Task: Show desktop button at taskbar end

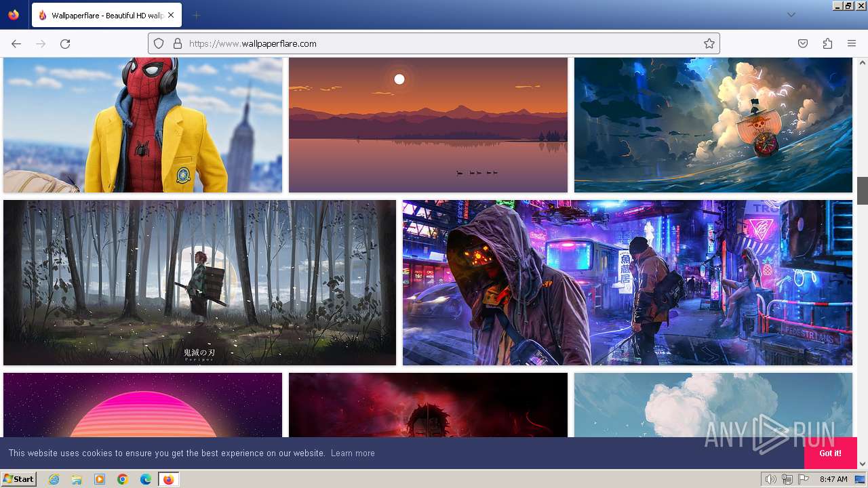Action: (x=861, y=479)
